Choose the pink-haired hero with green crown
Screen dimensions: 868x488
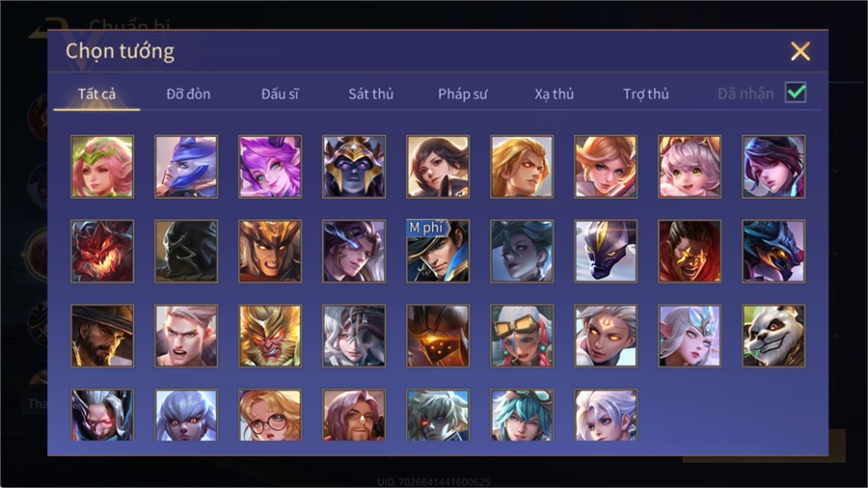[102, 167]
